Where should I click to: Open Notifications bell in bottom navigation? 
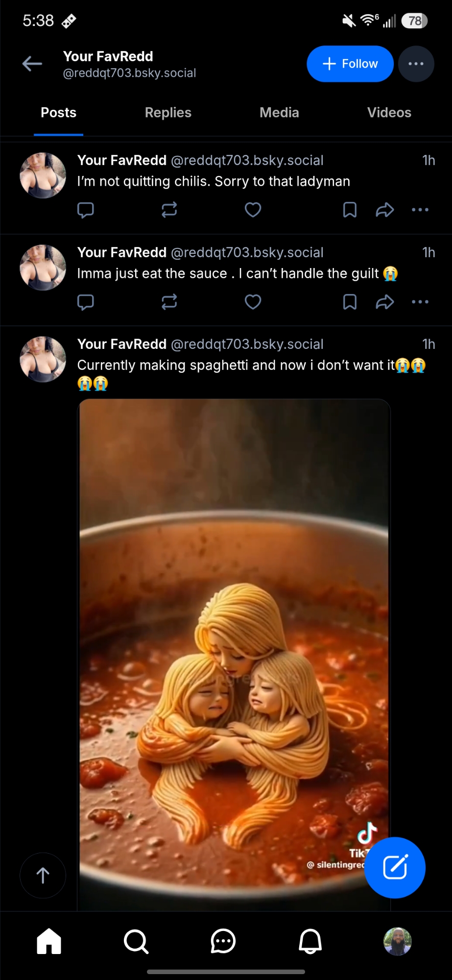310,941
